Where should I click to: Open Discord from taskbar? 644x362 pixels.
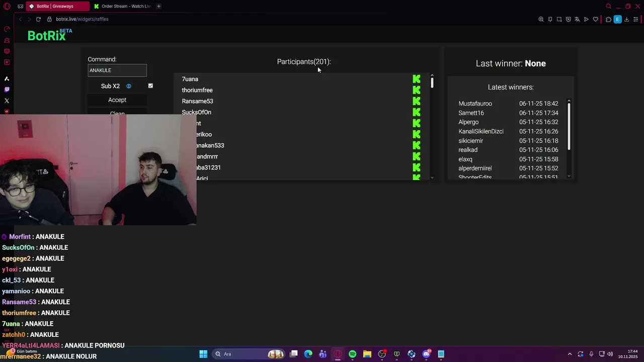(426, 354)
